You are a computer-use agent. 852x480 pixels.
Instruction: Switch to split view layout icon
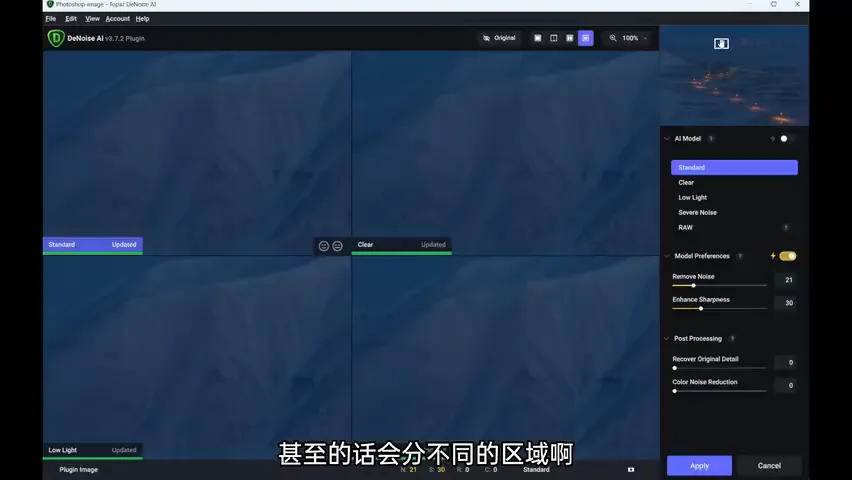tap(553, 38)
